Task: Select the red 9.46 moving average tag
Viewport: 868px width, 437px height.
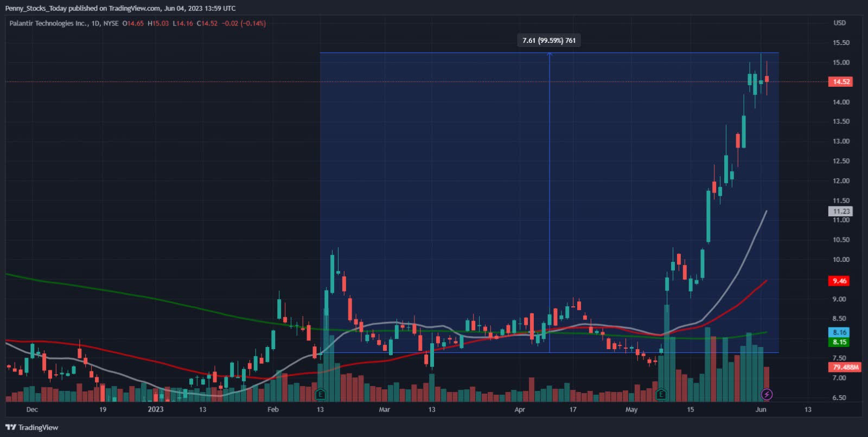Action: click(x=839, y=281)
